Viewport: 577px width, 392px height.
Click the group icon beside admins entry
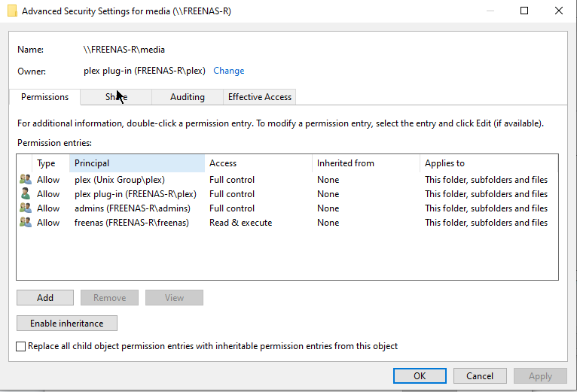point(26,208)
